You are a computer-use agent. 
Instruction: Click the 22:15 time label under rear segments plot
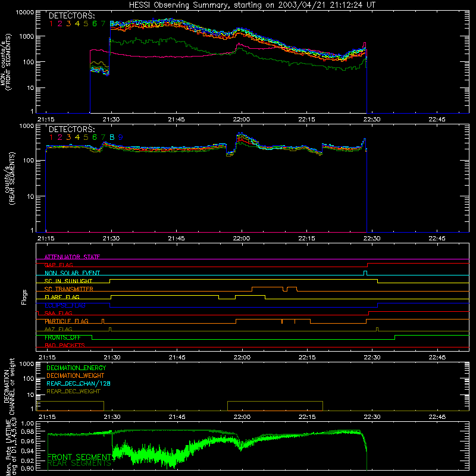click(306, 239)
